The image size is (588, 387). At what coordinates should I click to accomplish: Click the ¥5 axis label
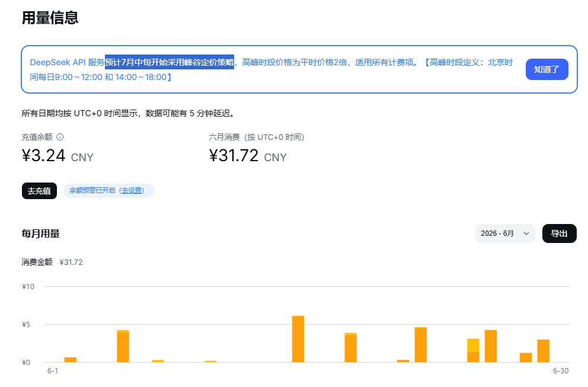(26, 325)
